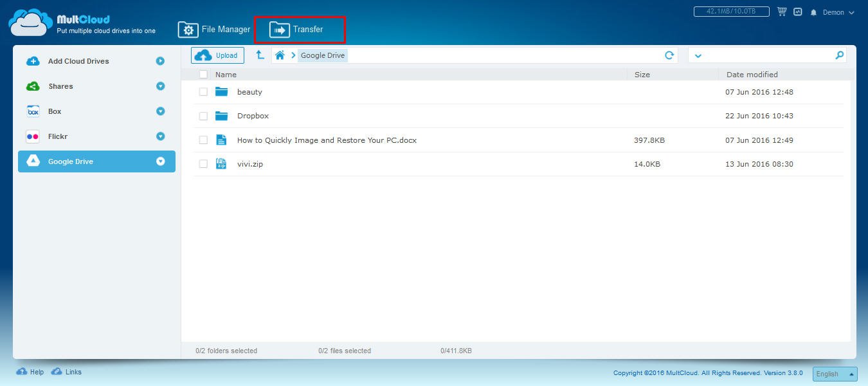The height and width of the screenshot is (386, 868).
Task: Click the Flickr logo icon
Action: (x=33, y=136)
